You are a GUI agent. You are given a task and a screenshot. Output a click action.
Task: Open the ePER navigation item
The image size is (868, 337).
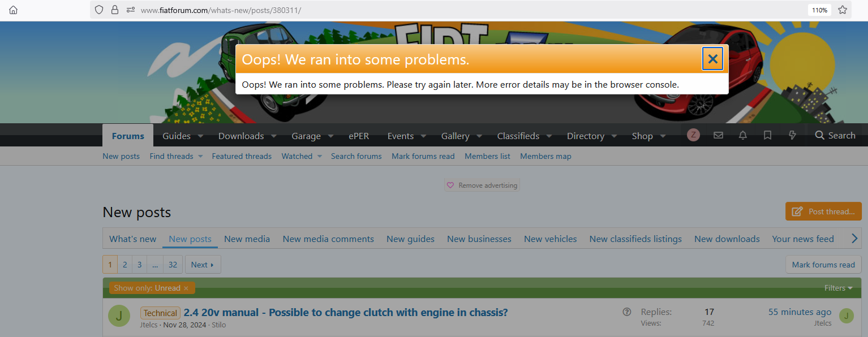[358, 136]
